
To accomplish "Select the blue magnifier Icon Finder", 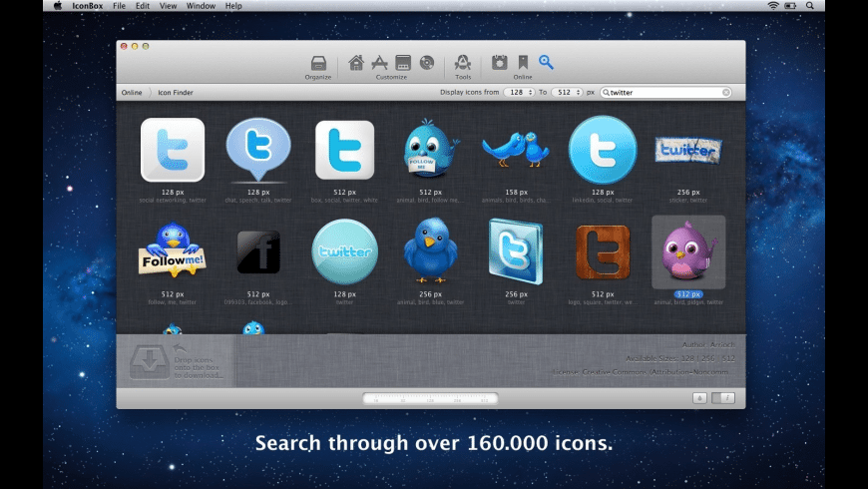I will pyautogui.click(x=546, y=62).
